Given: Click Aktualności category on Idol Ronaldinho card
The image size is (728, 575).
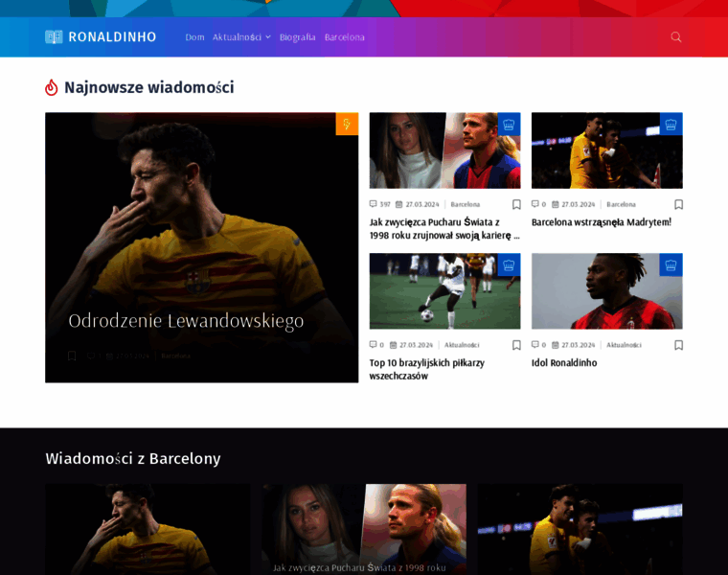Looking at the screenshot, I should click(x=624, y=345).
